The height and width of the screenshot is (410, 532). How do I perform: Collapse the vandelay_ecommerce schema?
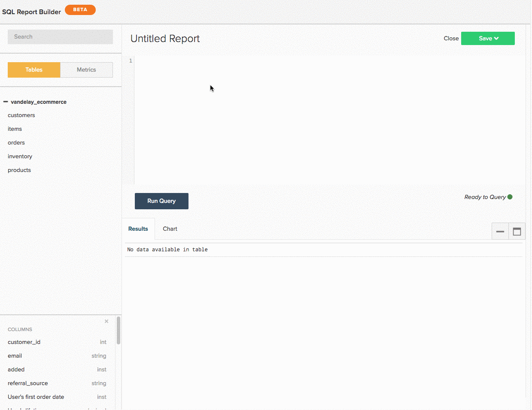6,102
